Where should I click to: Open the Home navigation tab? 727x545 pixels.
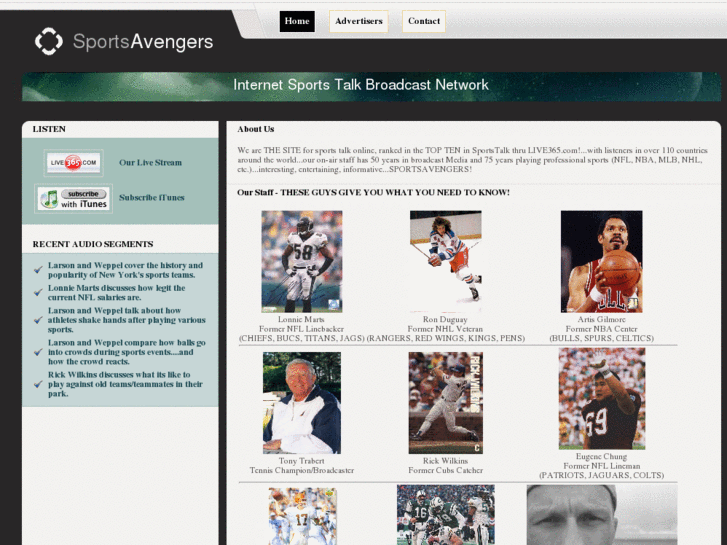pos(297,21)
